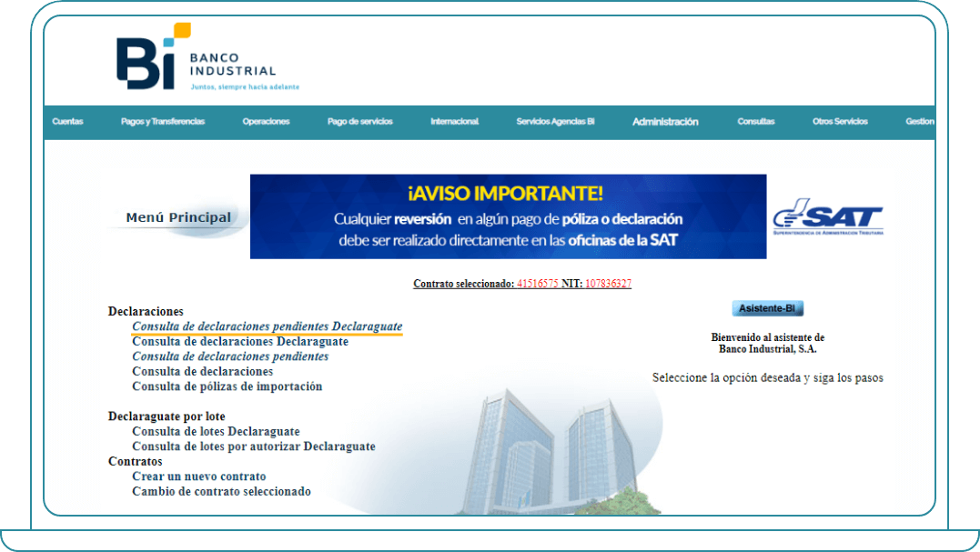Open Consulta de pólizas de importación
980x552 pixels.
227,386
